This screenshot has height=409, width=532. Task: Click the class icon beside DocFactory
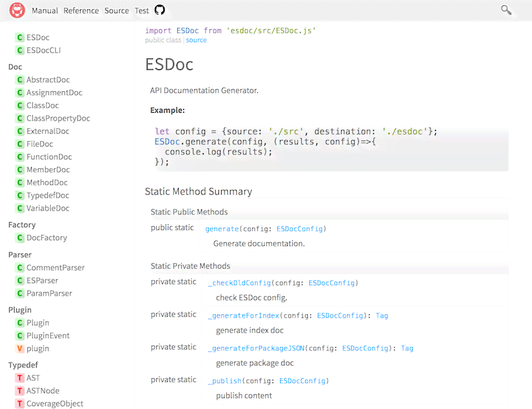19,238
